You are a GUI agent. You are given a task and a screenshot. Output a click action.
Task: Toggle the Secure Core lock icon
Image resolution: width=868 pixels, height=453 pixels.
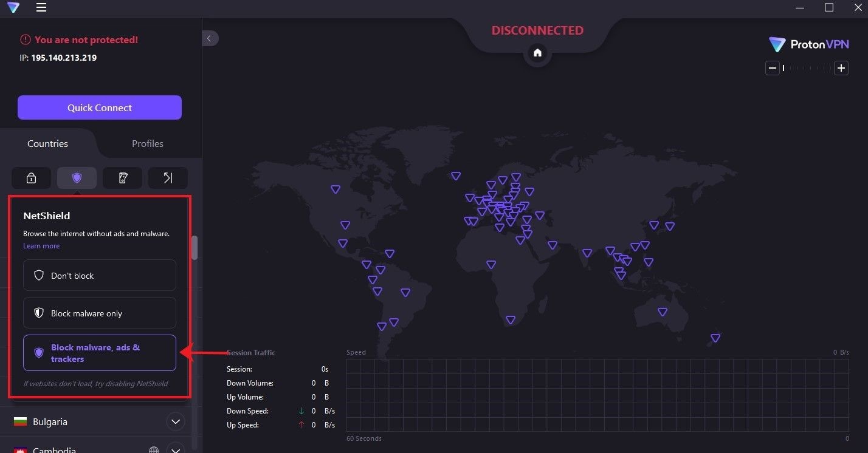tap(31, 178)
